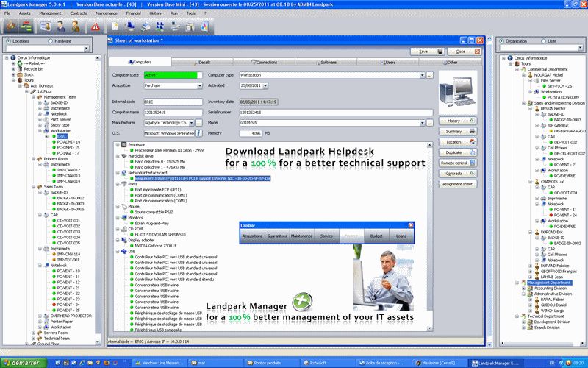Open the RoboSoft taskbar item
Screen dimensions: 588x368
pos(326,363)
